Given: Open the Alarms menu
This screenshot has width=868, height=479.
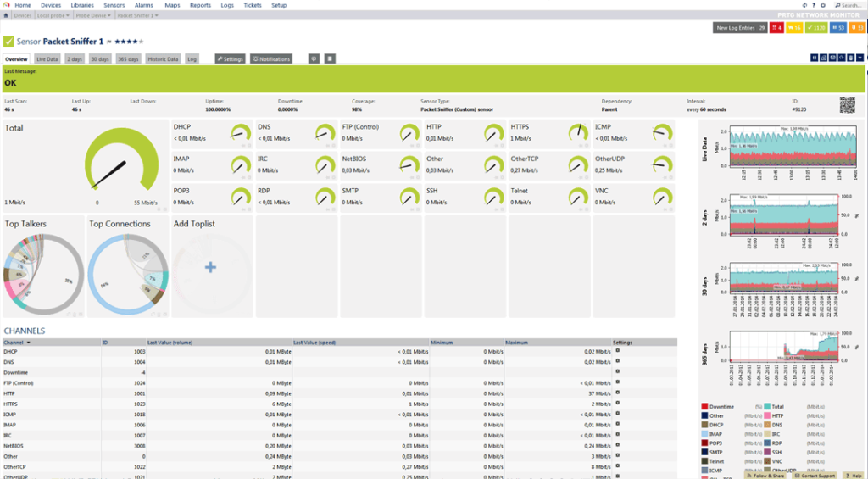Looking at the screenshot, I should coord(144,5).
